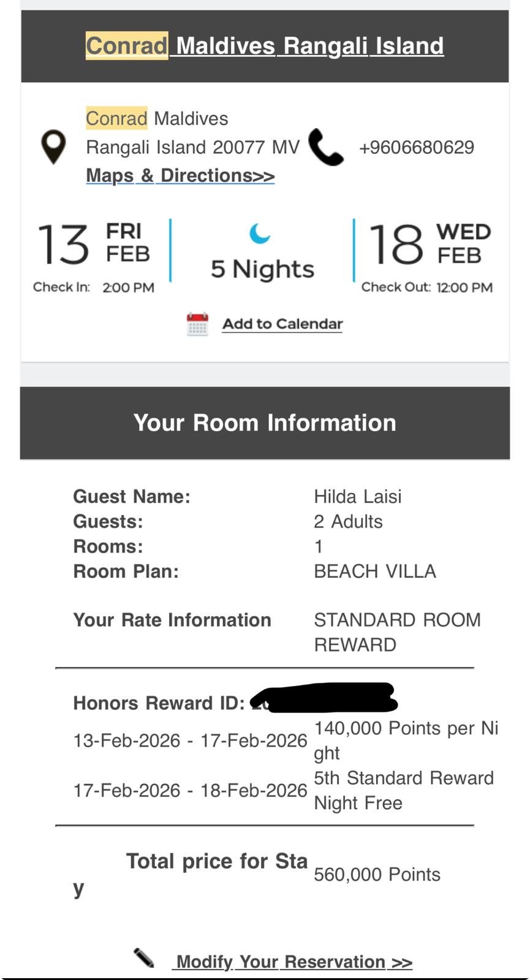The image size is (530, 980).
Task: Click the check-out date 18 Wed Feb
Action: [429, 244]
